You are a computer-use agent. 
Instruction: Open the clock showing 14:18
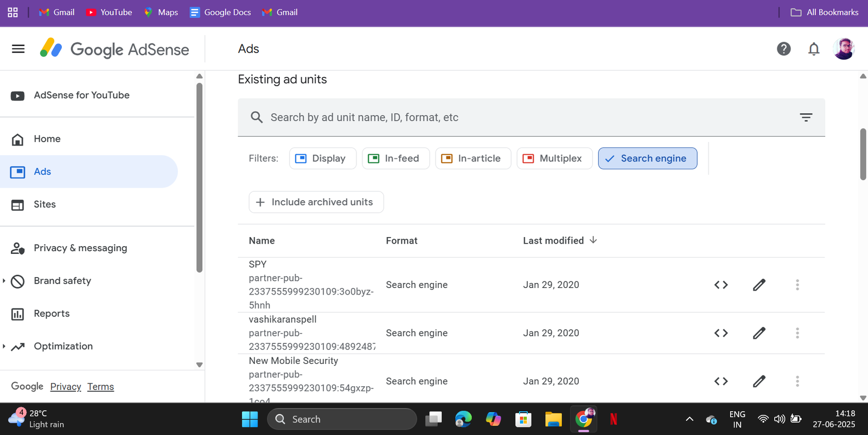pyautogui.click(x=834, y=419)
